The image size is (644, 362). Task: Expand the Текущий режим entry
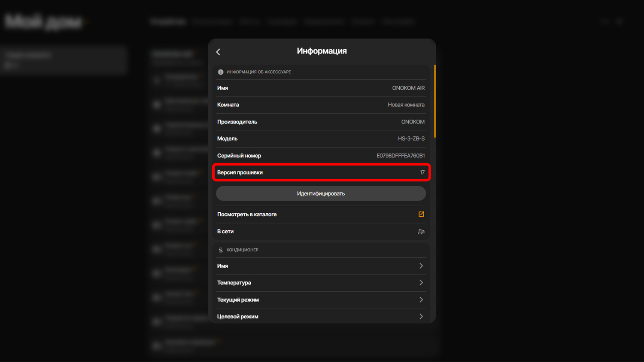pyautogui.click(x=321, y=300)
